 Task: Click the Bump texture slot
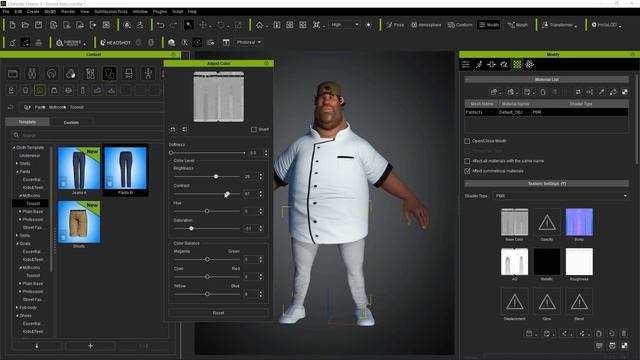[x=579, y=222]
